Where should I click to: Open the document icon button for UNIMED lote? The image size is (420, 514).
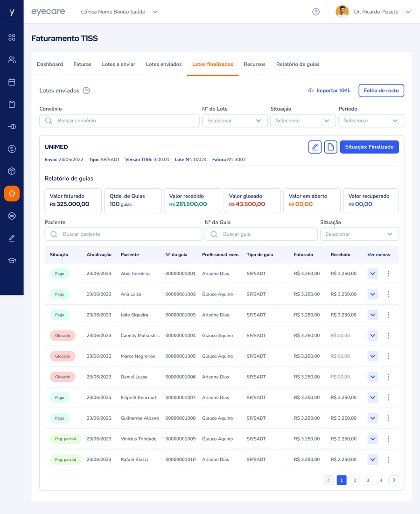330,147
